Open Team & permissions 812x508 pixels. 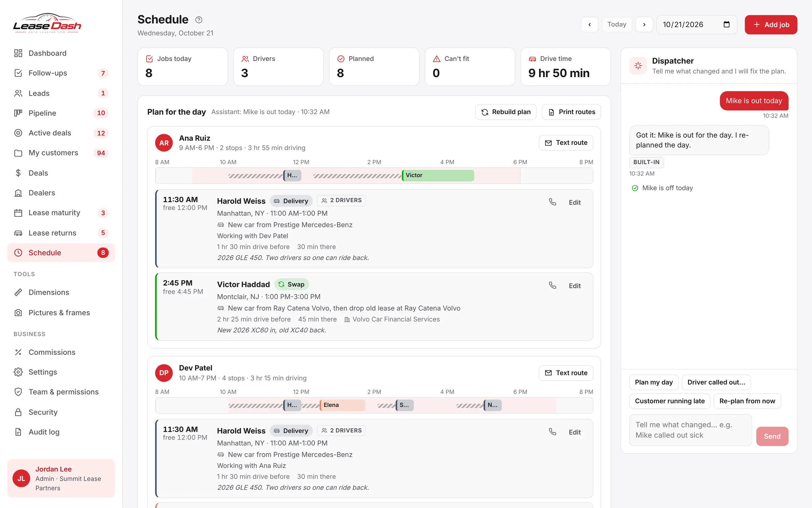pyautogui.click(x=61, y=392)
